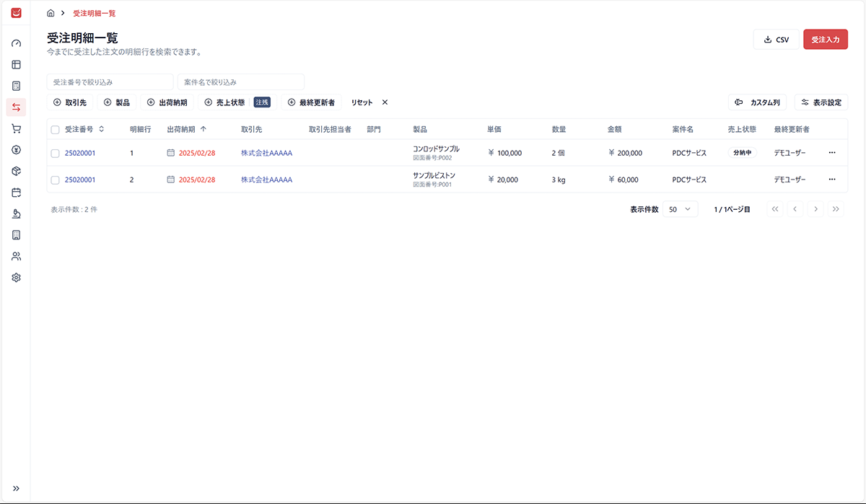
Task: Open row actions menu for コンロッドサンプル
Action: pyautogui.click(x=832, y=153)
